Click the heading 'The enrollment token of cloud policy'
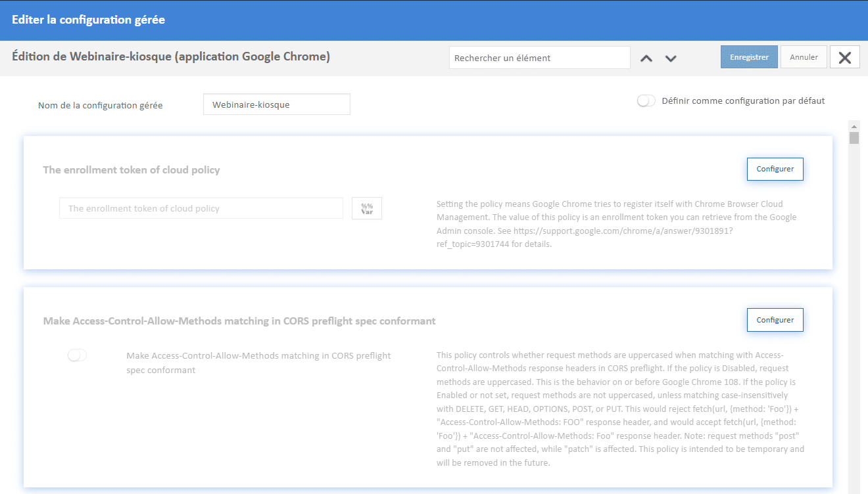 pos(132,169)
